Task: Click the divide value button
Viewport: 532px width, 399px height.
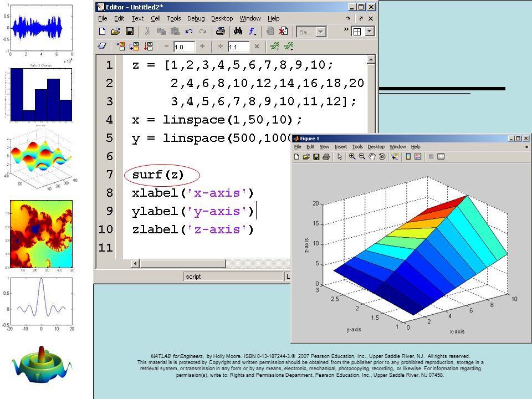Action: click(221, 46)
